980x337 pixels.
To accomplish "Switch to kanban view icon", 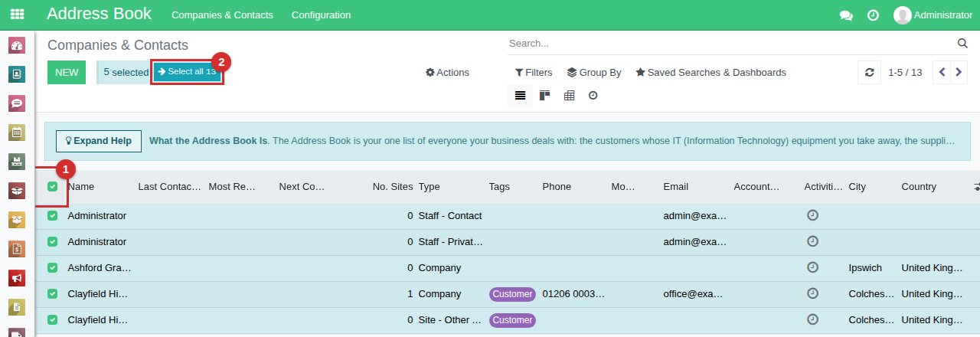I will point(544,96).
